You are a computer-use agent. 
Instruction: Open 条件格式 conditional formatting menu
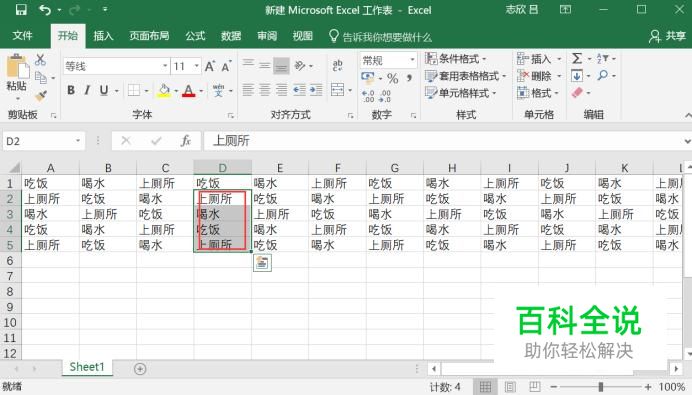click(456, 59)
